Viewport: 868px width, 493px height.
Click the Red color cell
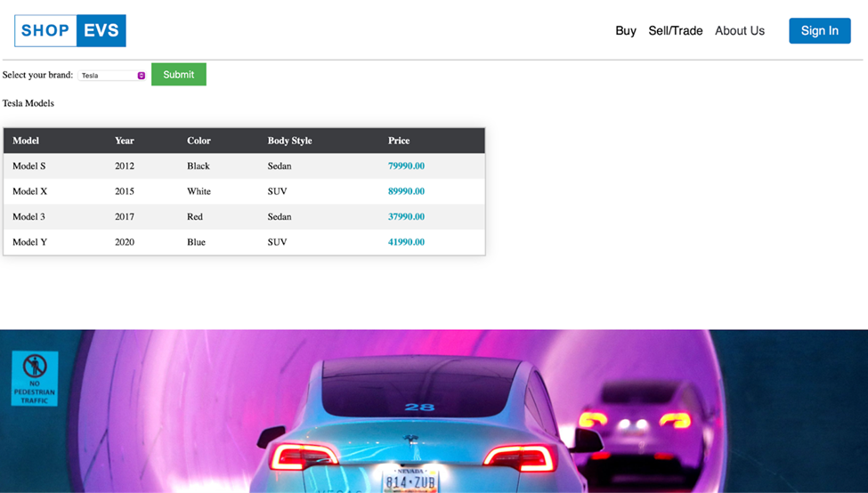195,217
